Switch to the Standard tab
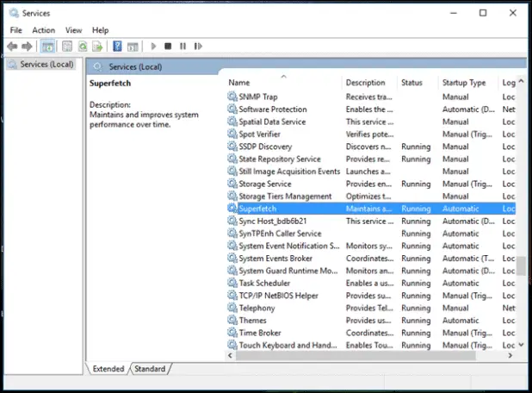Screen dimensions: 532x393 coord(150,369)
